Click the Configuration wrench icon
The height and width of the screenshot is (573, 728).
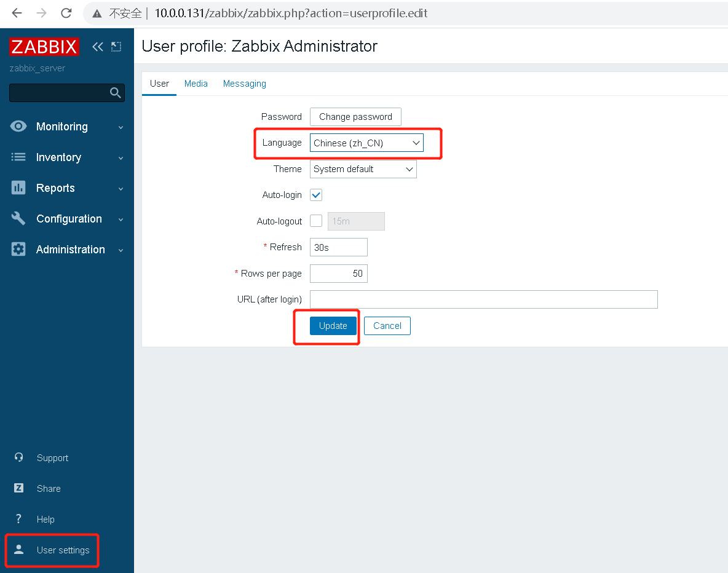18,218
